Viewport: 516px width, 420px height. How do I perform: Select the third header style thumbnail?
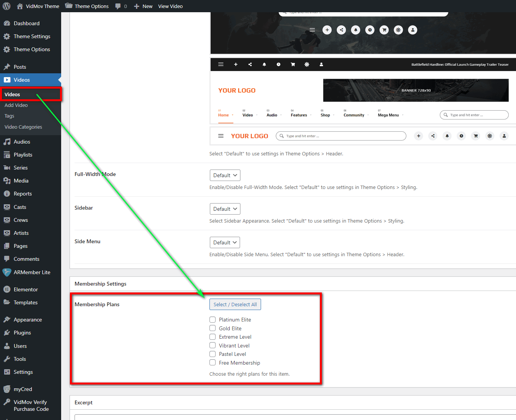[362, 136]
